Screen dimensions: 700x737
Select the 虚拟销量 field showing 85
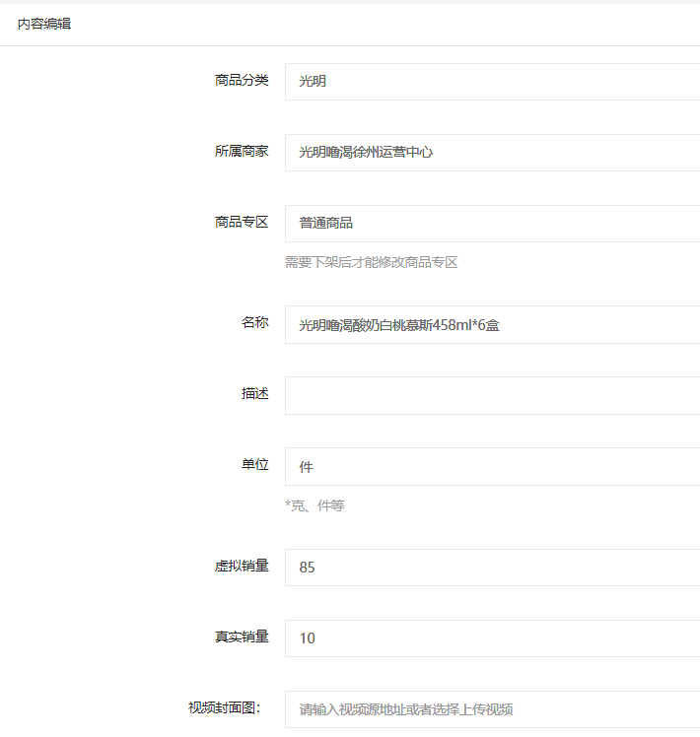493,568
